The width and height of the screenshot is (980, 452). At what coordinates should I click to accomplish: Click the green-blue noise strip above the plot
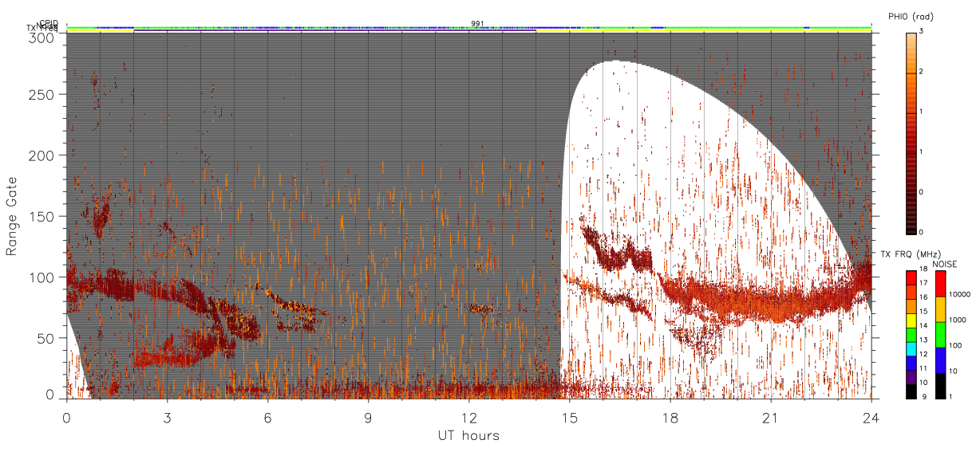click(468, 28)
